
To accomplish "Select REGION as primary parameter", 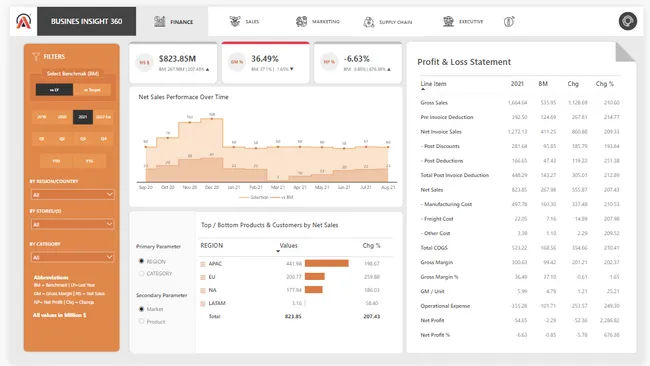I will (x=141, y=261).
